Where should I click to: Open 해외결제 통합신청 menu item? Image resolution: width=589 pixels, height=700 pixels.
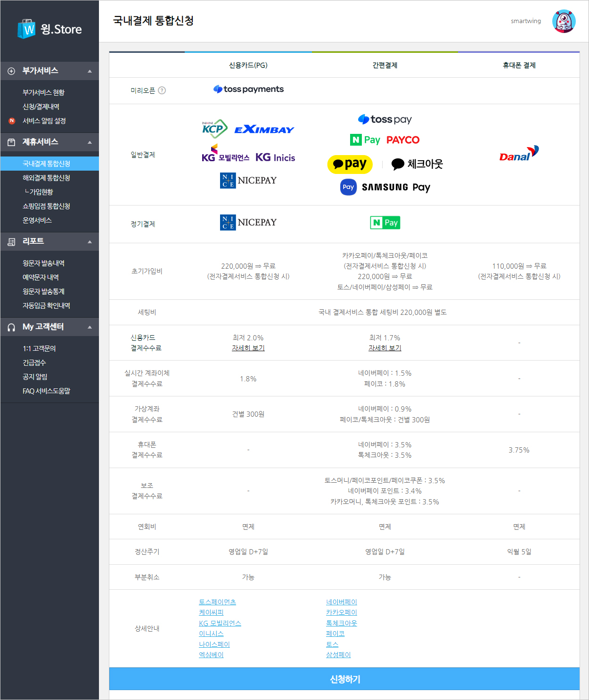point(46,178)
